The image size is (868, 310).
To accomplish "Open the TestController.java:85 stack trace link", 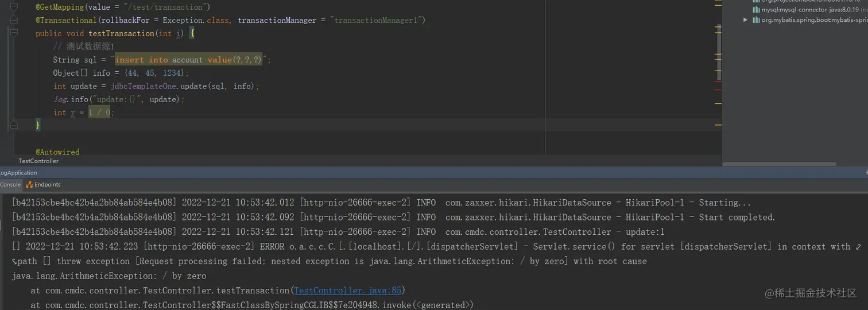I will [348, 290].
